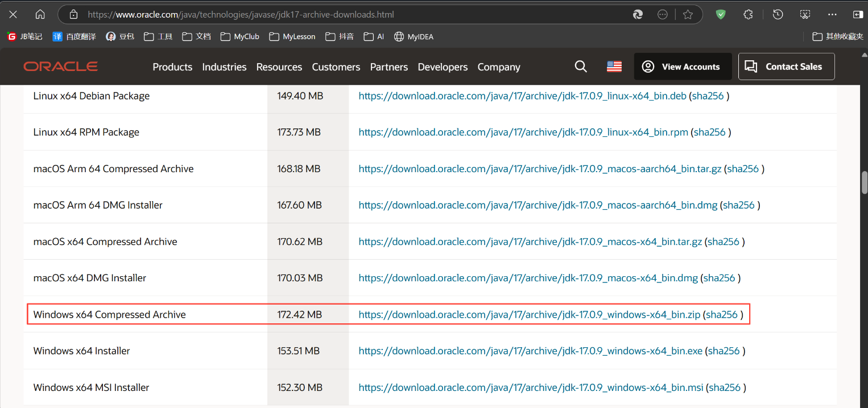The image size is (868, 408).
Task: Open the green shield AdGuard extension
Action: pyautogui.click(x=721, y=14)
